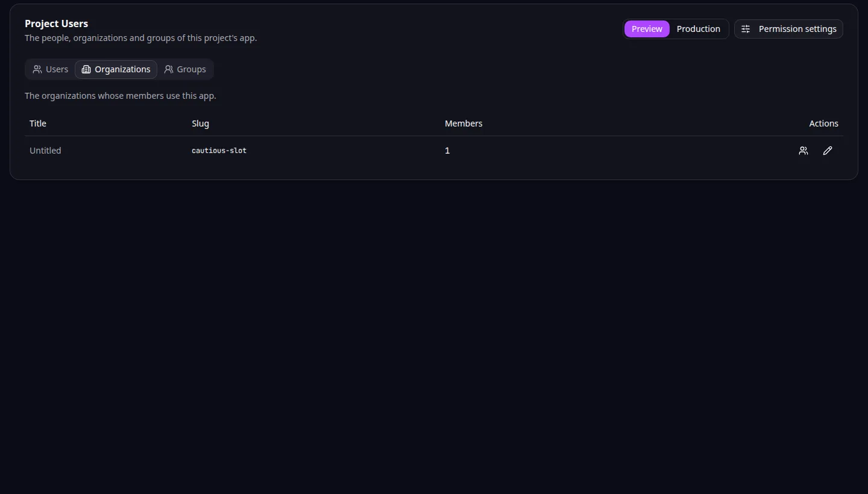Viewport: 868px width, 494px height.
Task: Click the Untitled organization title
Action: tap(45, 151)
